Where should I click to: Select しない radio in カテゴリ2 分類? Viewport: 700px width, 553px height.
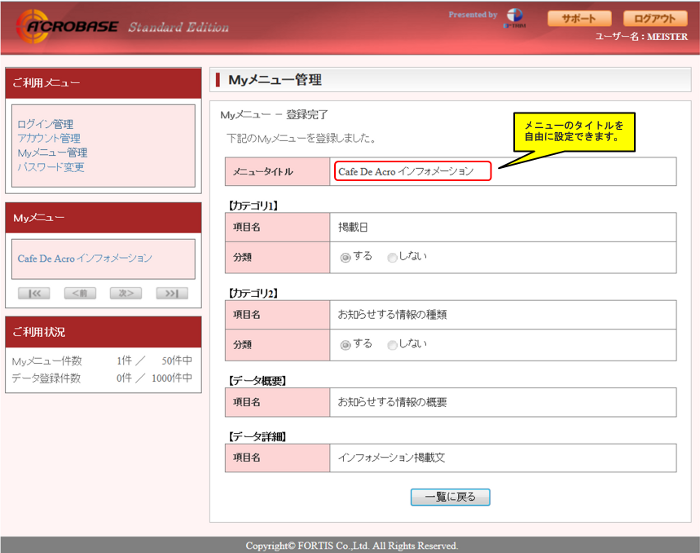(392, 345)
